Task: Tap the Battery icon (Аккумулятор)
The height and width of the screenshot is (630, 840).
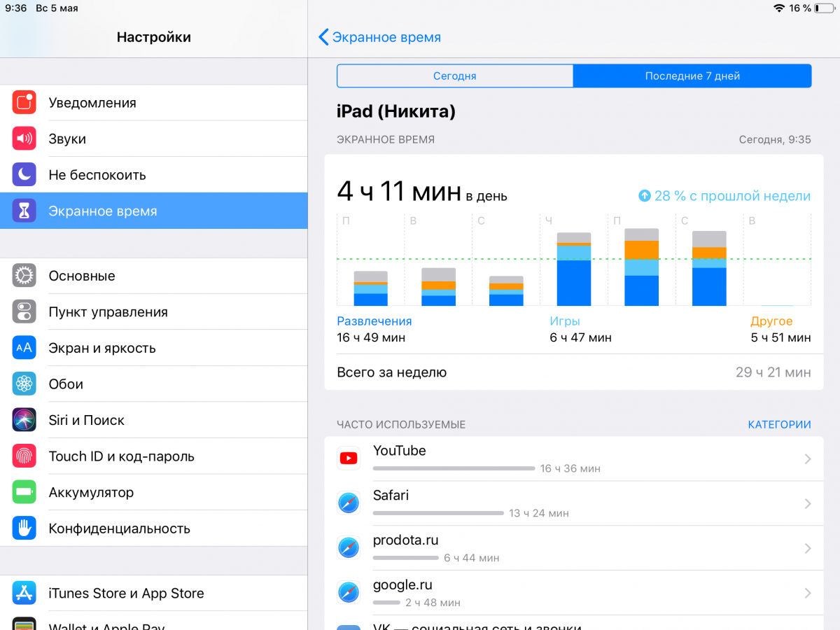Action: point(24,492)
